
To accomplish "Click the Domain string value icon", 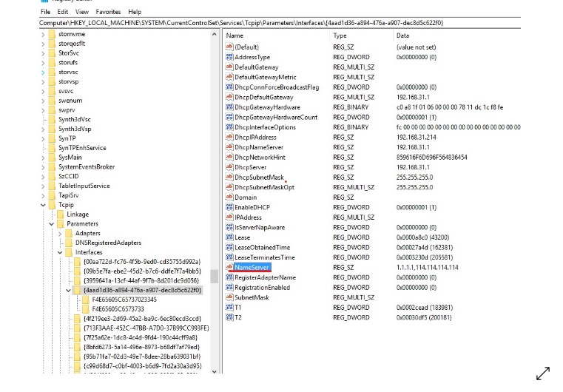I will point(229,197).
